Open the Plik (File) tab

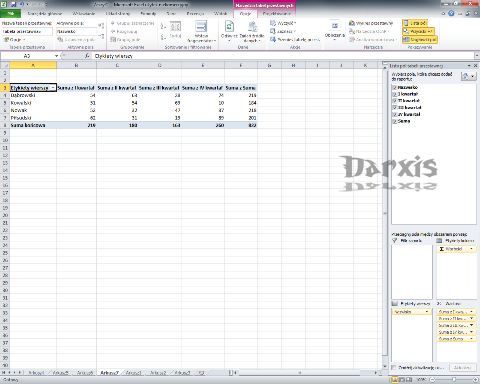pyautogui.click(x=10, y=13)
